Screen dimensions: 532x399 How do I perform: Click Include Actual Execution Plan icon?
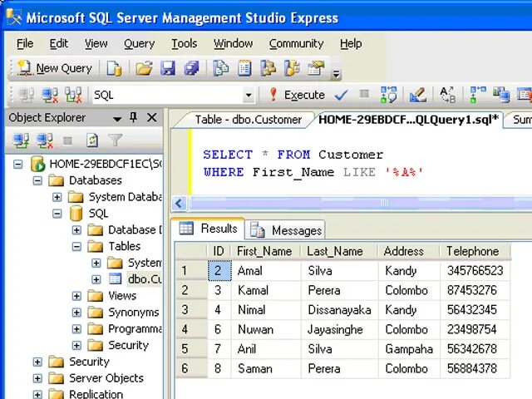tap(478, 95)
